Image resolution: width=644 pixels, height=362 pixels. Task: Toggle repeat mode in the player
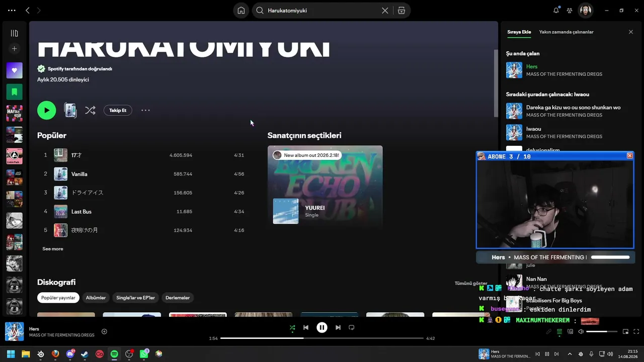(352, 327)
